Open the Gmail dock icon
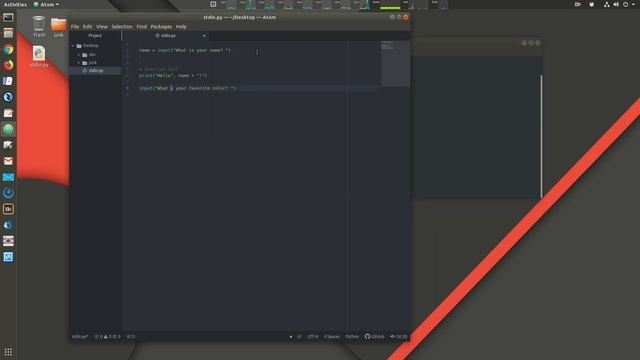The width and height of the screenshot is (640, 360). pyautogui.click(x=8, y=161)
